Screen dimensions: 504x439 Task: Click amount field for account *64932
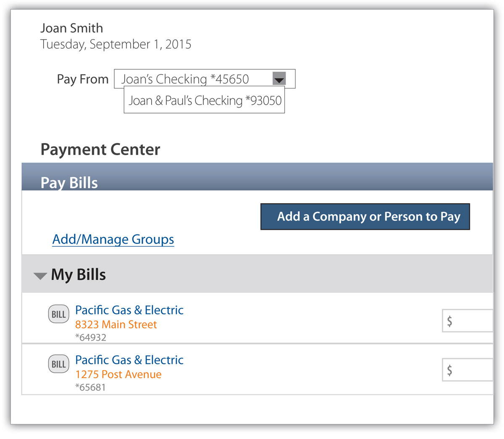coord(467,321)
